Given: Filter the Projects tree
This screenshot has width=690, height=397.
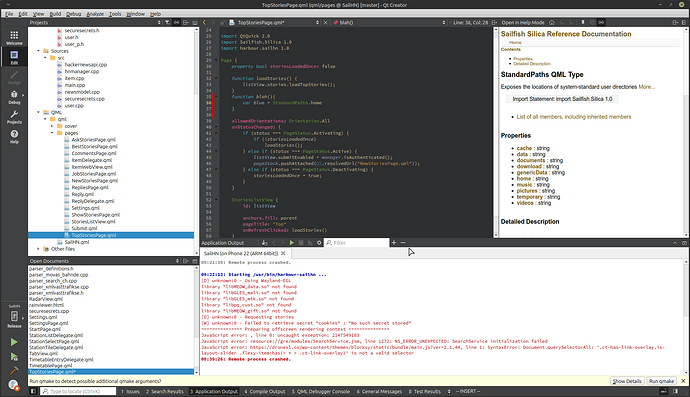Looking at the screenshot, I should 167,22.
